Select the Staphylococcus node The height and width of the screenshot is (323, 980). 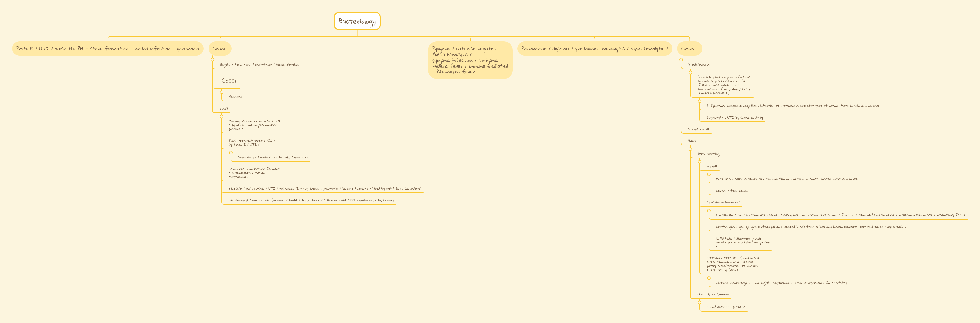coord(699,64)
